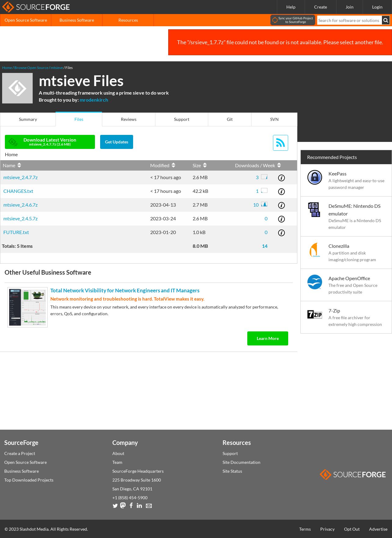
Task: Open KeePass project icon
Action: tap(315, 177)
